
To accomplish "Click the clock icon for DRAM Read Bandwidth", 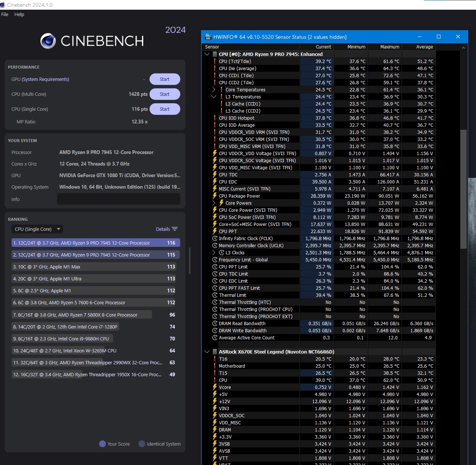I will (x=215, y=323).
